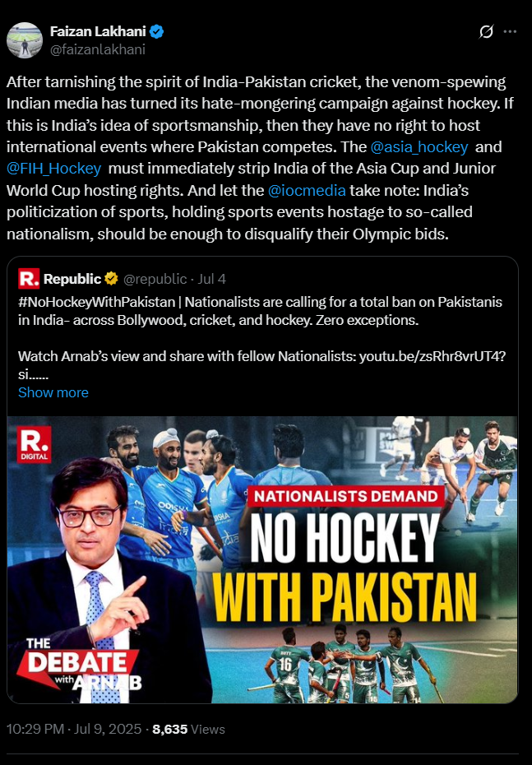Screen dimensions: 532x765
Task: Click the @republic handle
Action: [155, 279]
